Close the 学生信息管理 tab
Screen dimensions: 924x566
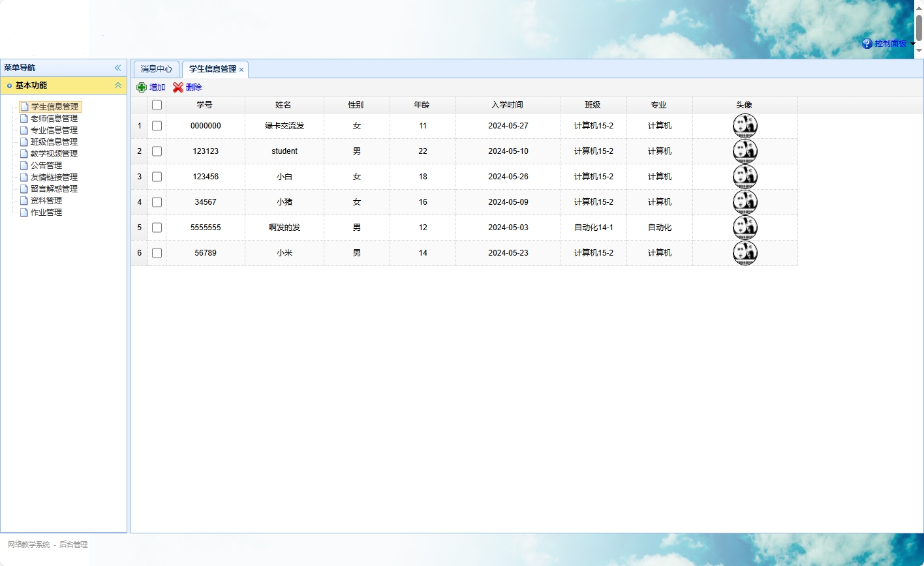(x=241, y=70)
